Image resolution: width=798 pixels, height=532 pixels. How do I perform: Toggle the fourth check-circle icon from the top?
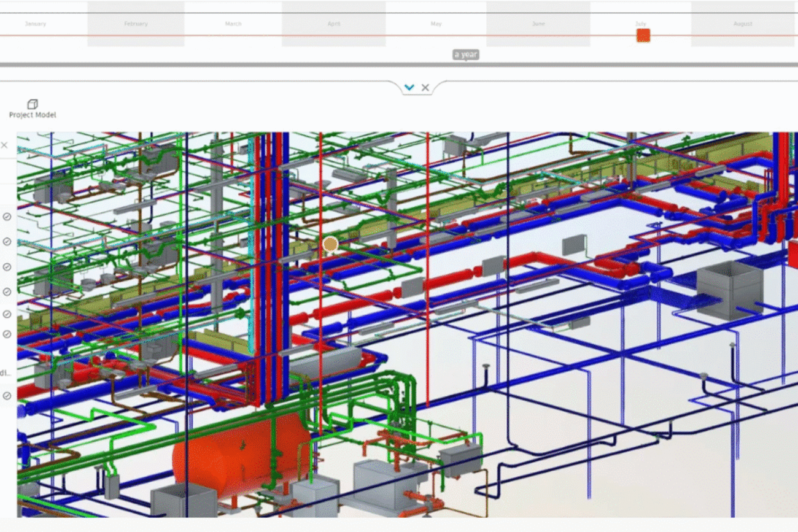(7, 292)
